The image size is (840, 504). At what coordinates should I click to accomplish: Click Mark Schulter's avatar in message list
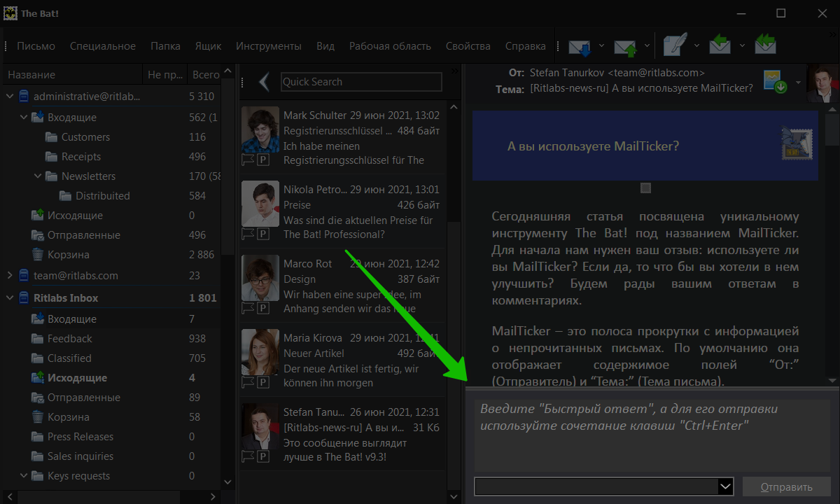[260, 129]
